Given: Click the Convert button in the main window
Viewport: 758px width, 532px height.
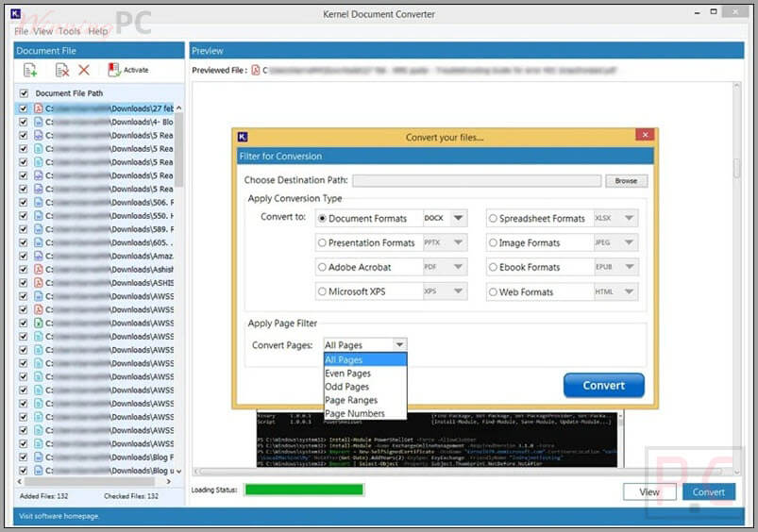Looking at the screenshot, I should click(709, 491).
